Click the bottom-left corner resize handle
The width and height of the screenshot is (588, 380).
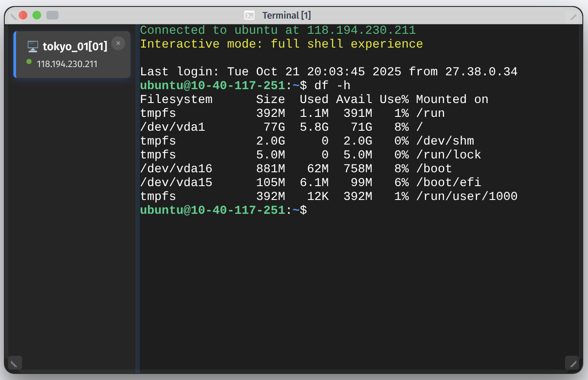15,363
